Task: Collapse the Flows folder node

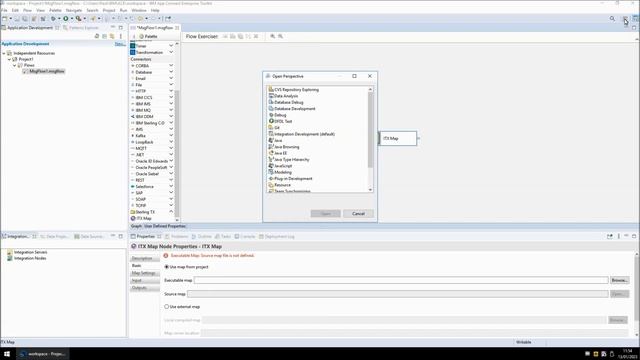Action: (14, 65)
